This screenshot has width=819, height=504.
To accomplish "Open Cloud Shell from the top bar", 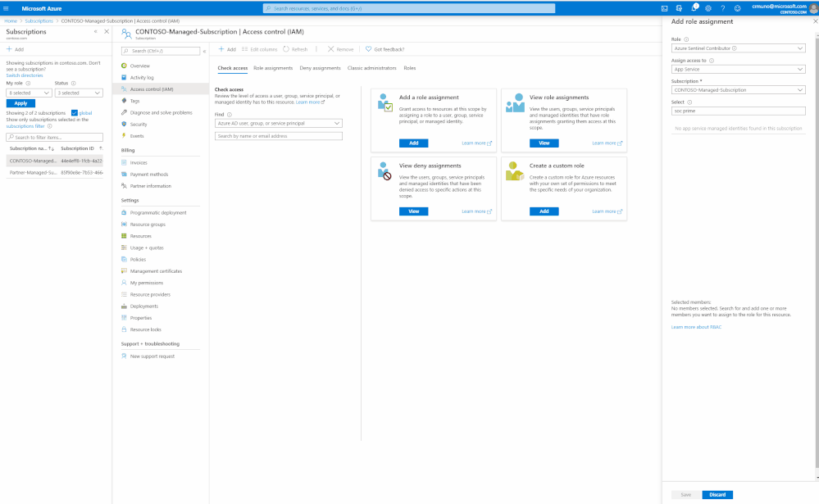I will pyautogui.click(x=664, y=8).
